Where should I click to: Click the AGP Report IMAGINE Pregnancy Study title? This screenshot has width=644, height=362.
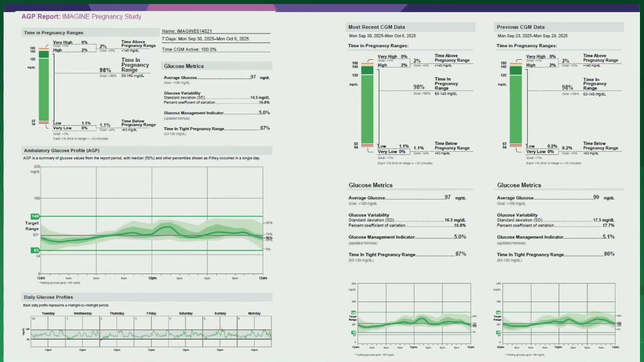pos(81,17)
